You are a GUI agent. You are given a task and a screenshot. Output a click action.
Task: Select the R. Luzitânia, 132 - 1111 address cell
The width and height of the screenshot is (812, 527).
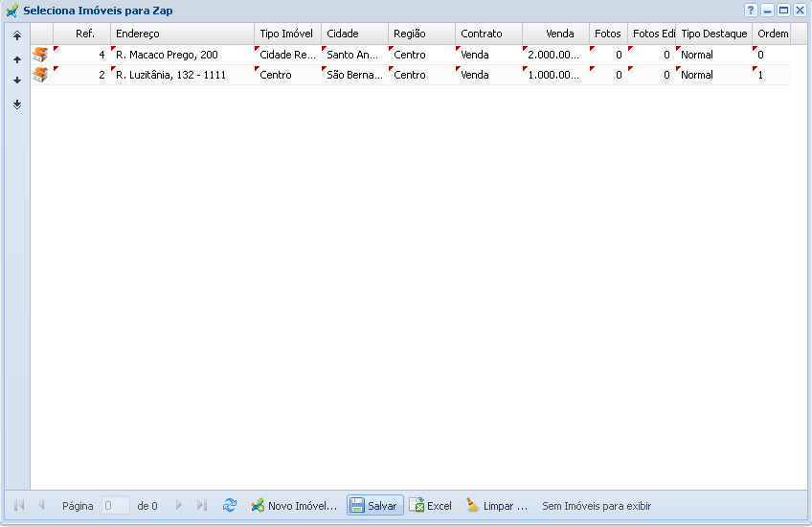(x=182, y=75)
